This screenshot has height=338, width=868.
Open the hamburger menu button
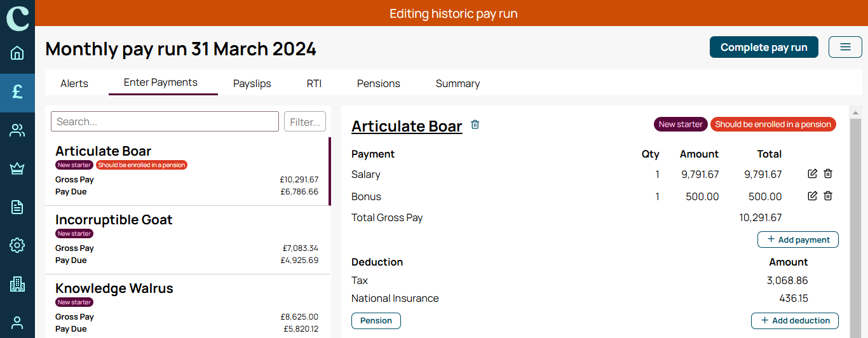(845, 47)
